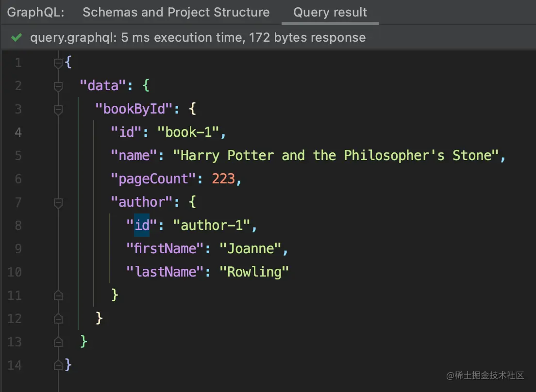536x392 pixels.
Task: Click the "Joanne" value
Action: [x=250, y=248]
